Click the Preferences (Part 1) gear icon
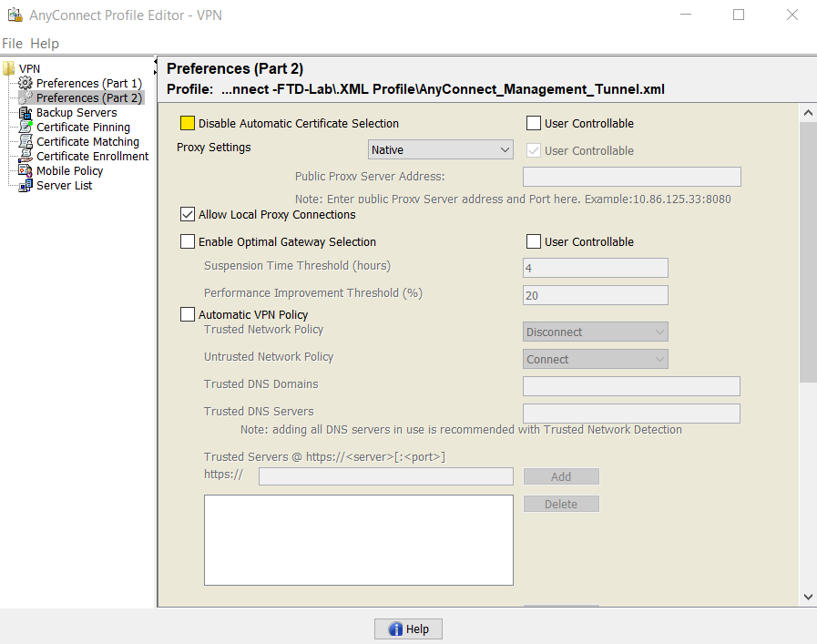The image size is (817, 644). point(25,83)
